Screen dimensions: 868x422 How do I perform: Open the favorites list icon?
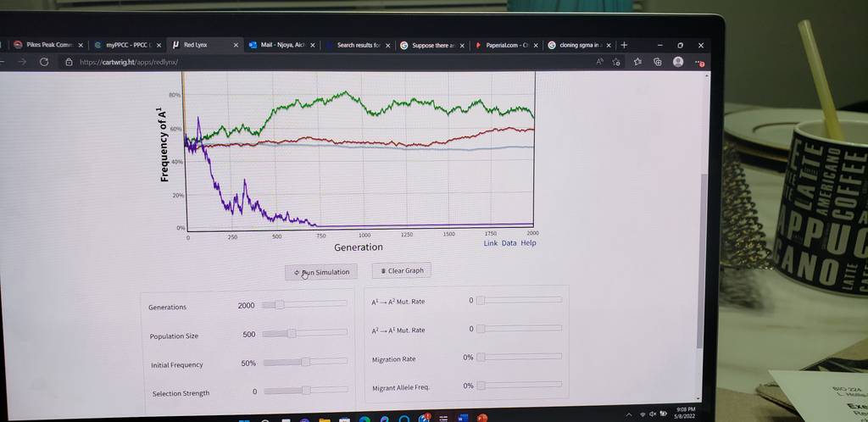click(637, 62)
